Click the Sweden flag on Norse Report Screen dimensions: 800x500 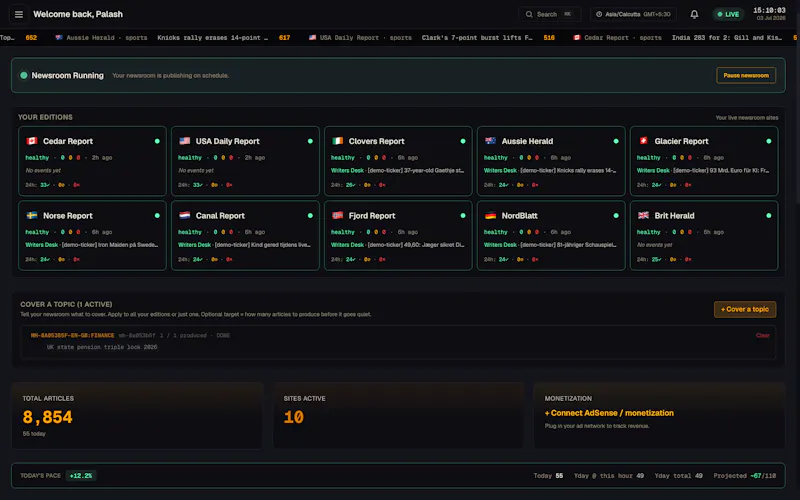(x=32, y=215)
